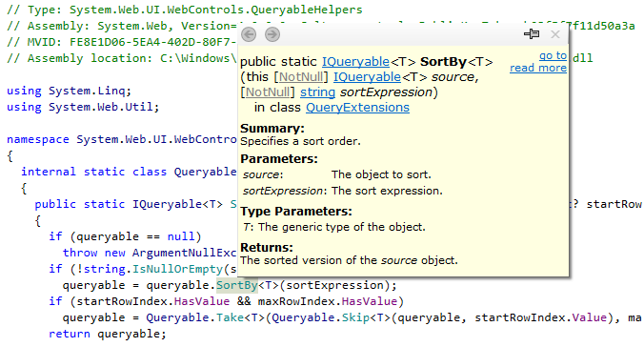Click the 'Type Parameters:' heading
The width and height of the screenshot is (644, 347).
coord(296,212)
